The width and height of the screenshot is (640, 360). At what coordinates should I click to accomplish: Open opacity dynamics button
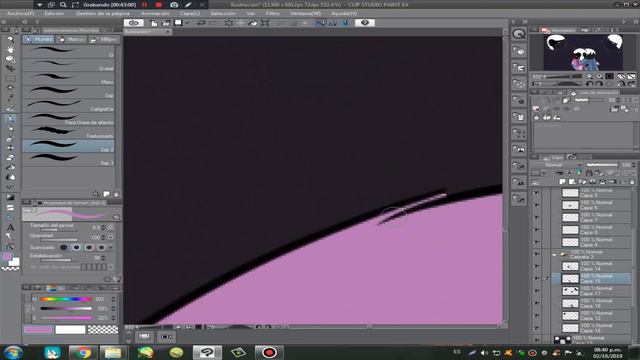(110, 237)
